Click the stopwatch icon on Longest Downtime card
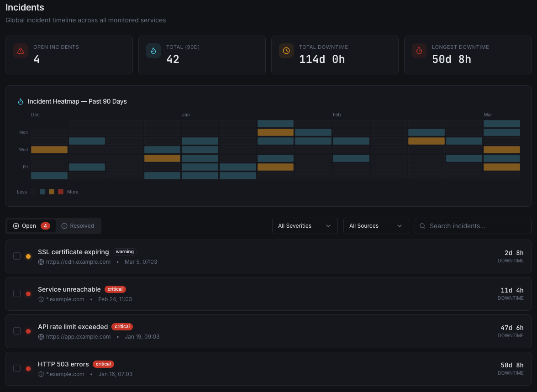Image resolution: width=537 pixels, height=392 pixels. point(419,51)
